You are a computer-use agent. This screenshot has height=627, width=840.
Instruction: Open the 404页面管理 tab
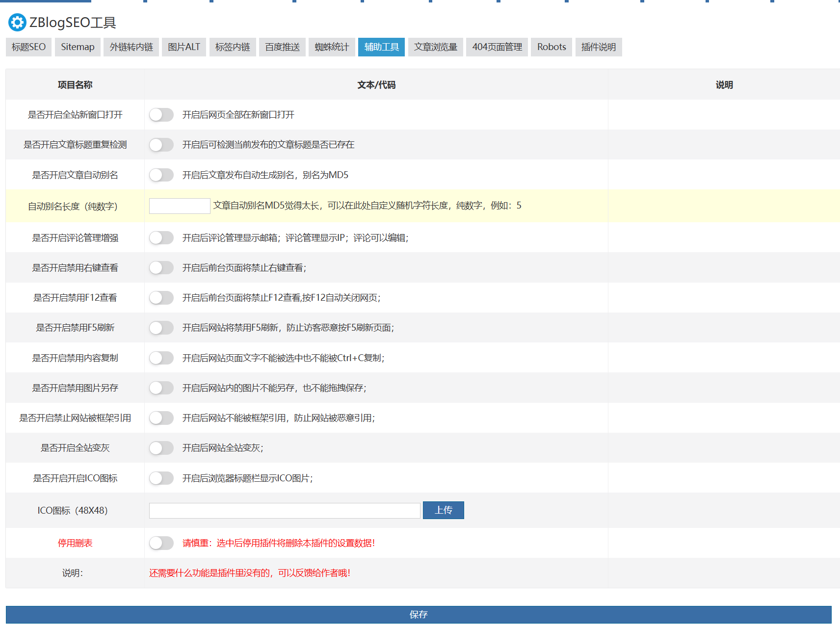[497, 47]
